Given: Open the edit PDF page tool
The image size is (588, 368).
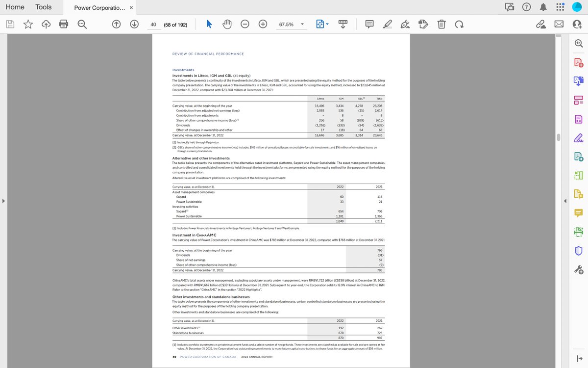Looking at the screenshot, I should (423, 24).
